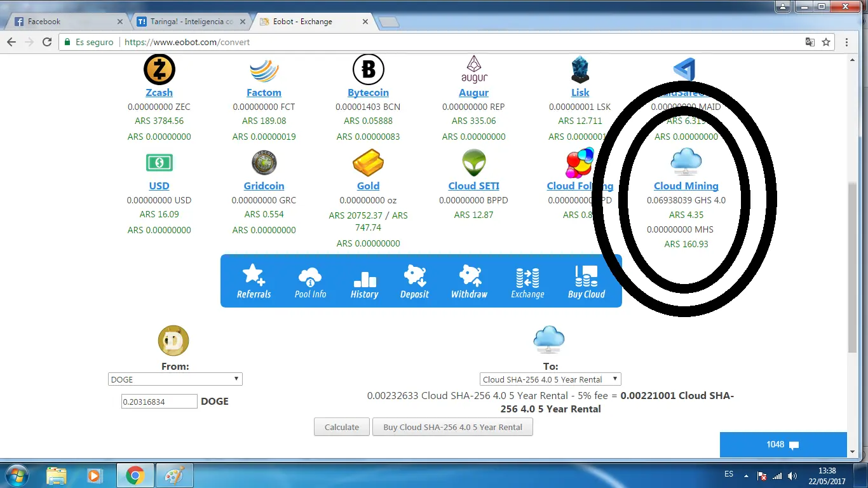Open Deposit in the blue toolbar

(414, 281)
